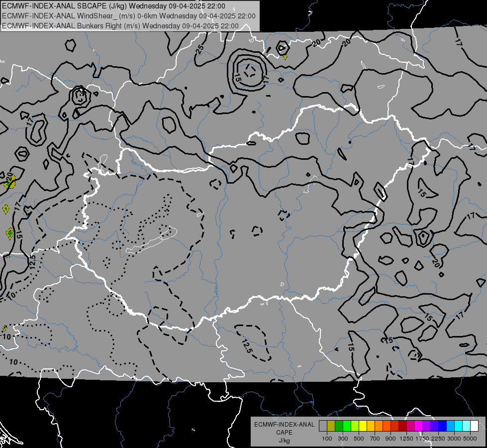Click legend tick value 2250
Image resolution: width=487 pixels, height=448 pixels.
click(438, 439)
